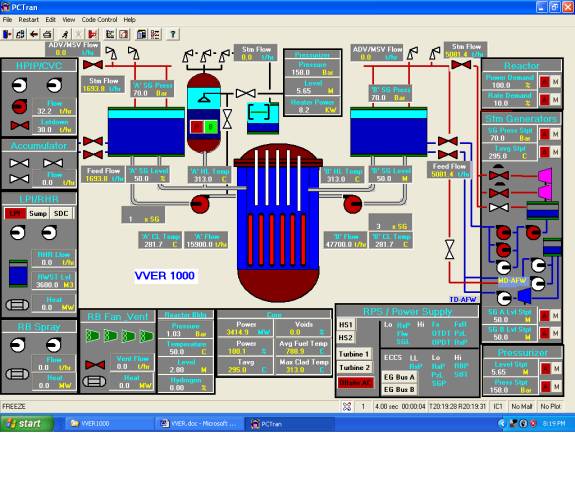Click the Letdown red valve
The image size is (575, 496).
(x=20, y=126)
